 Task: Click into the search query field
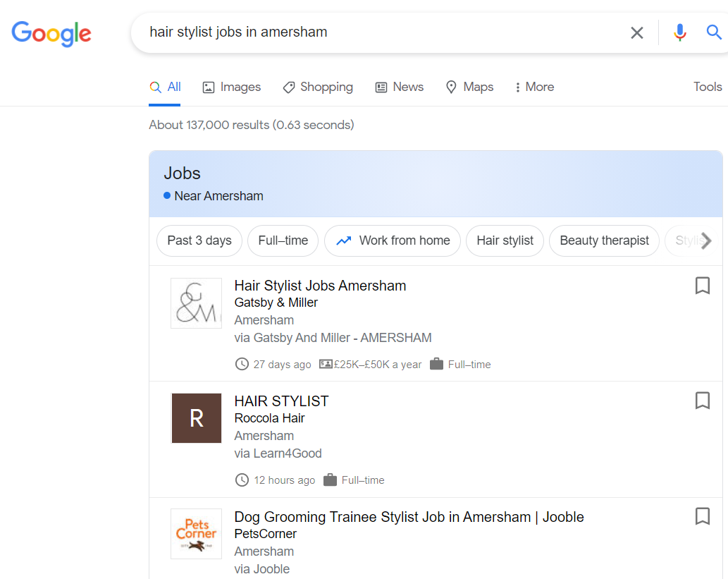click(381, 32)
